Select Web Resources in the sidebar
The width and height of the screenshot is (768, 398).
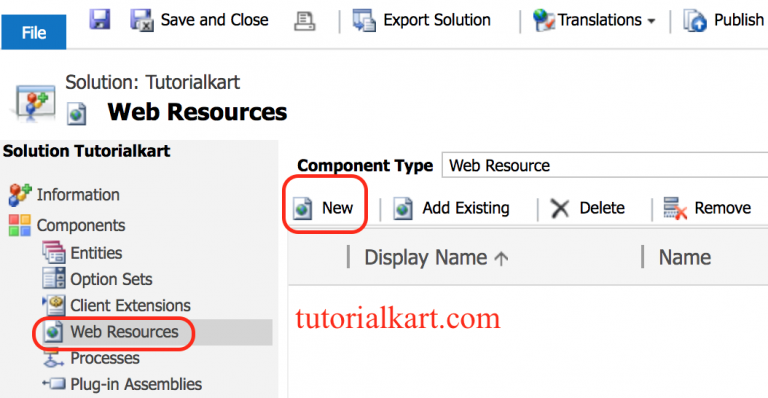pos(124,332)
